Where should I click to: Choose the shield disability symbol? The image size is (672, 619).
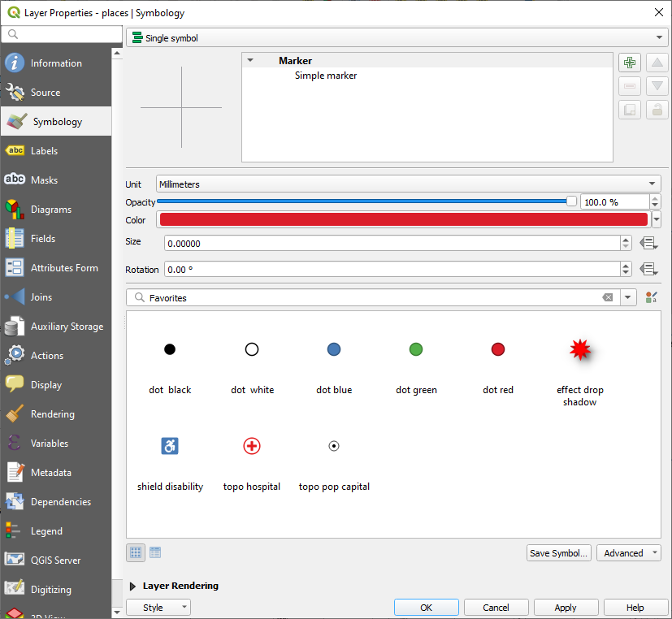coord(170,446)
